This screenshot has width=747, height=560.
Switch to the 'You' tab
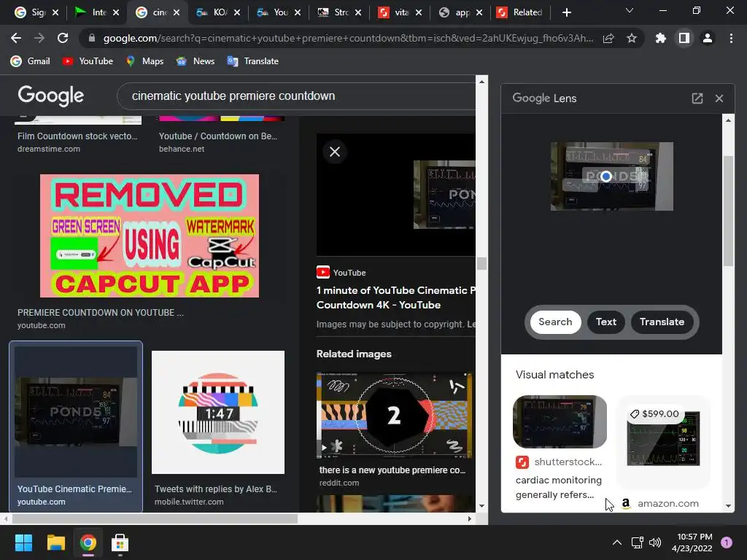point(274,12)
